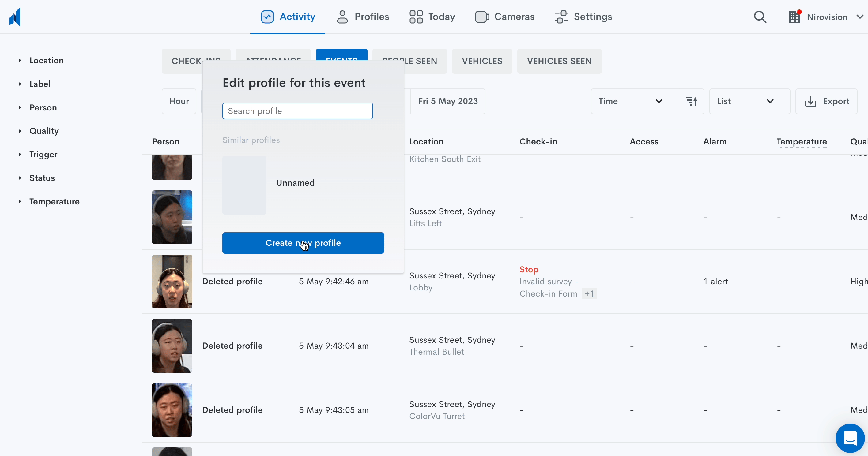Click Deleted profile at 9:43:04 am
The width and height of the screenshot is (868, 456).
click(x=232, y=346)
